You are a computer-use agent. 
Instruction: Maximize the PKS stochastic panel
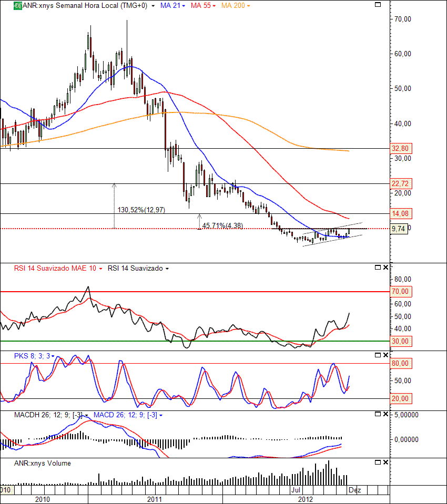(378, 355)
